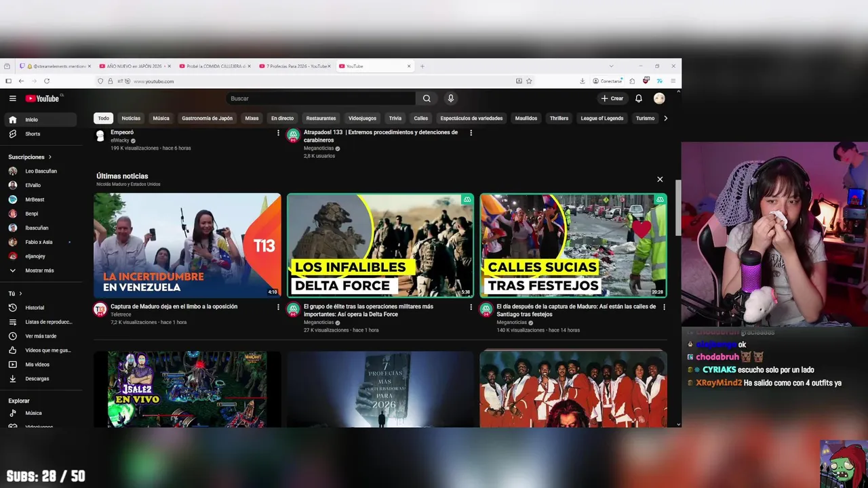Select the Todo filter chip
868x488 pixels.
click(103, 118)
